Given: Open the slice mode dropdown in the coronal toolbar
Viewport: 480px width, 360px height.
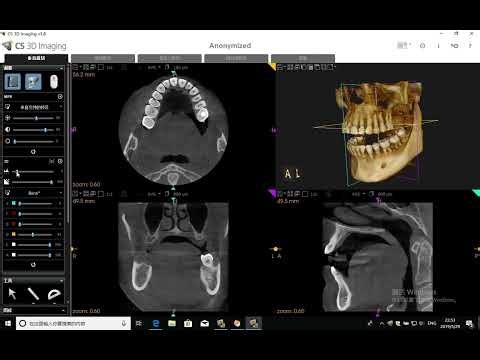Looking at the screenshot, I should point(154,194).
